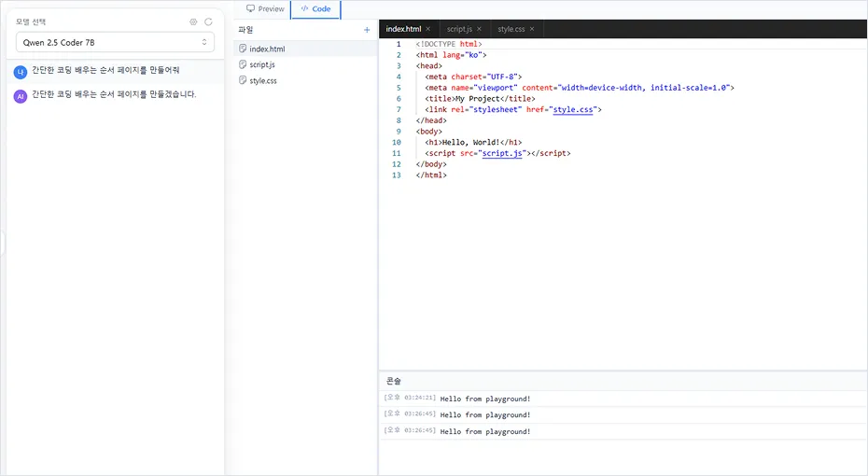Click the AI avatar icon in chat
This screenshot has width=868, height=476.
[21, 96]
